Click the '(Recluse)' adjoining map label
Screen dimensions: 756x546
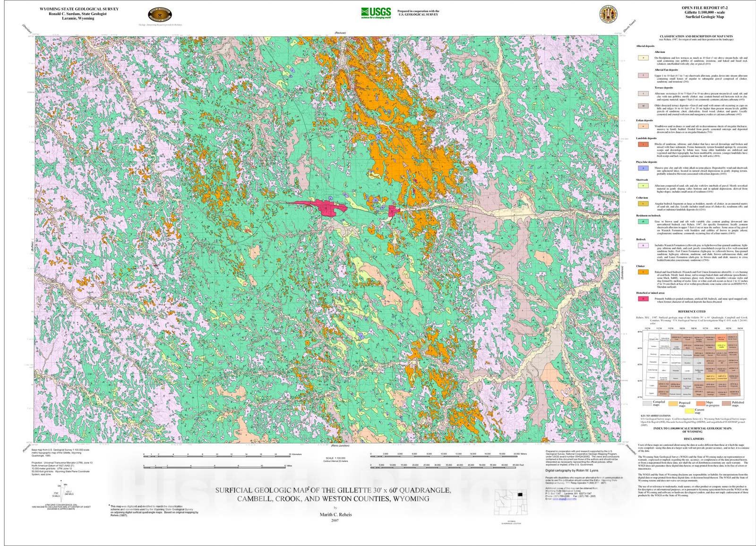(x=341, y=33)
